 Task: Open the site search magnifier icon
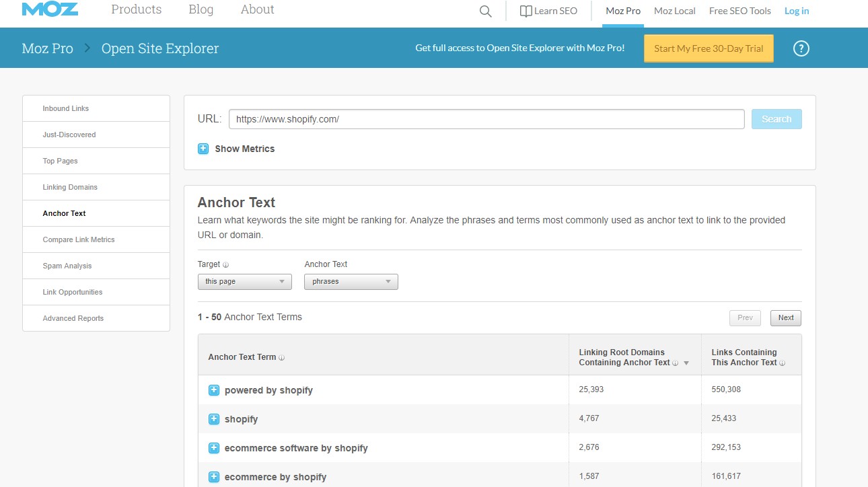[x=485, y=11]
